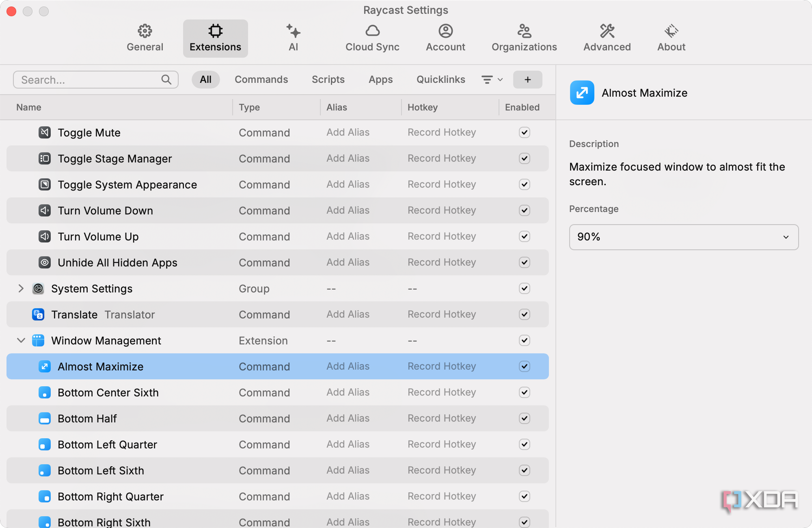
Task: Click the search magnifier icon
Action: (166, 80)
